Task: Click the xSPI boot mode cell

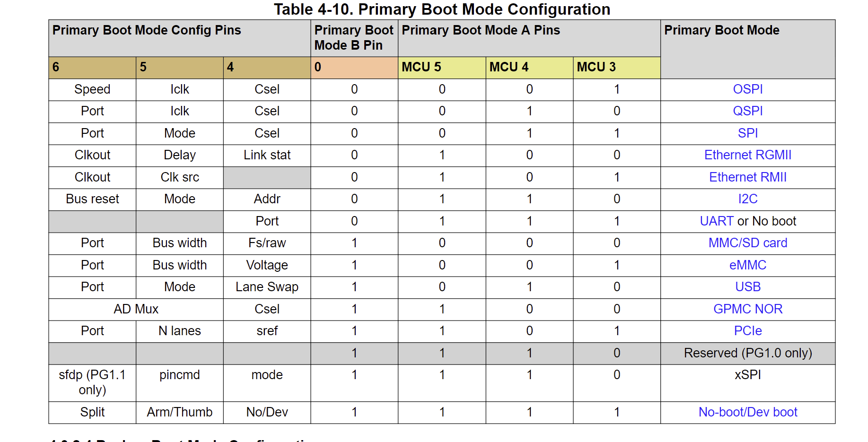Action: pyautogui.click(x=747, y=375)
